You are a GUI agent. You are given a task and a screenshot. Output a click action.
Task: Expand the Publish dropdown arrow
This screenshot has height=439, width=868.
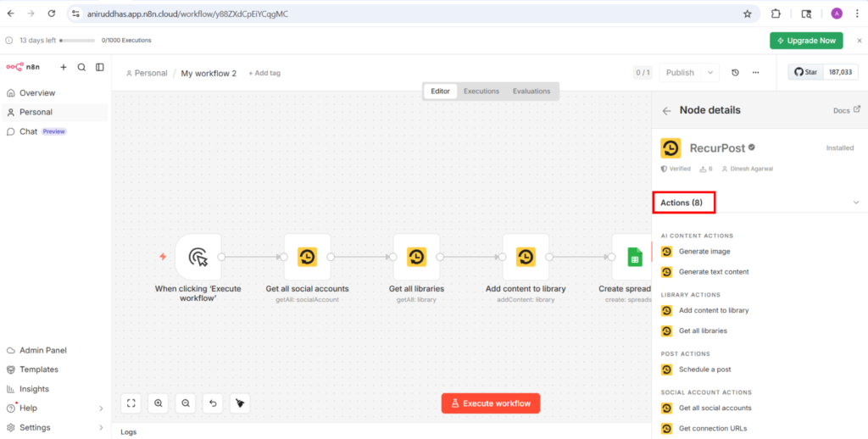pos(710,73)
